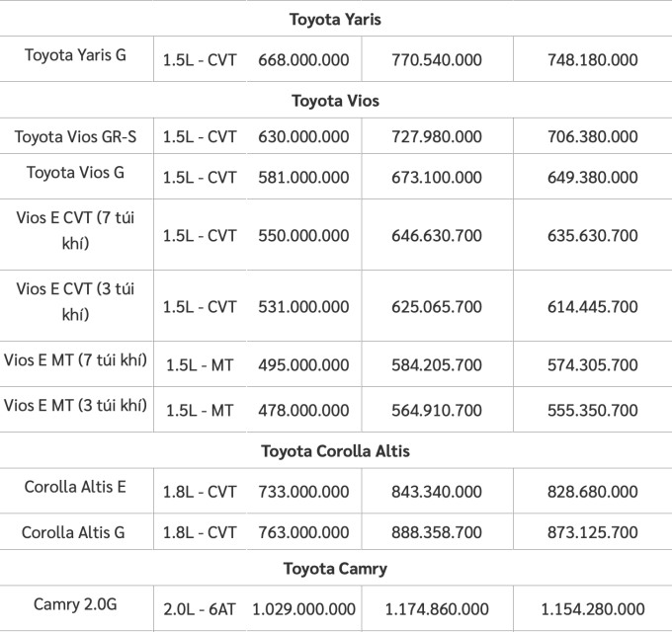Select the Vios E CVT (7 túi khí) cell
This screenshot has width=672, height=632.
(x=76, y=229)
